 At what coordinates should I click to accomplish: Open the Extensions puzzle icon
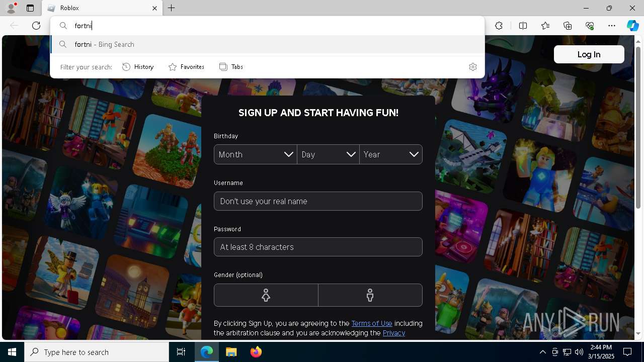[499, 26]
